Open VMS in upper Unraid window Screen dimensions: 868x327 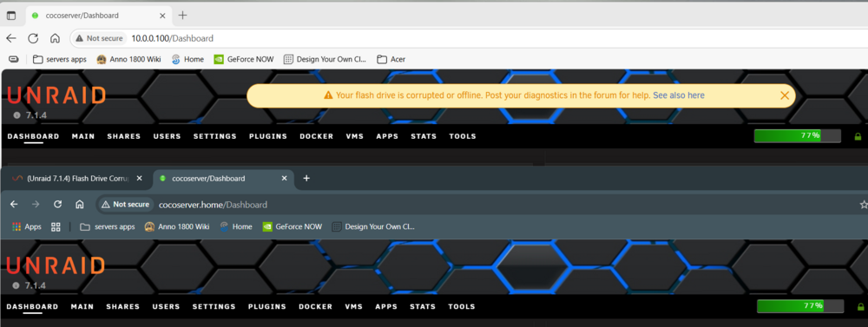[355, 136]
